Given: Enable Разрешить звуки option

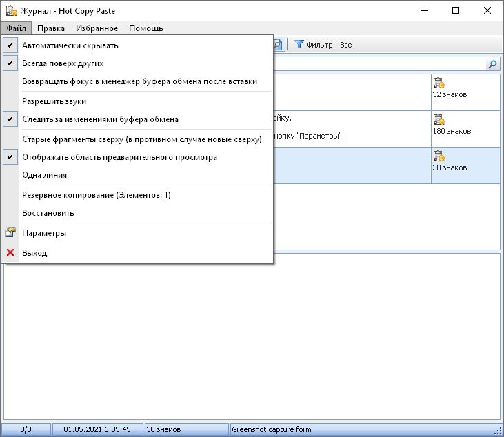Looking at the screenshot, I should click(137, 101).
